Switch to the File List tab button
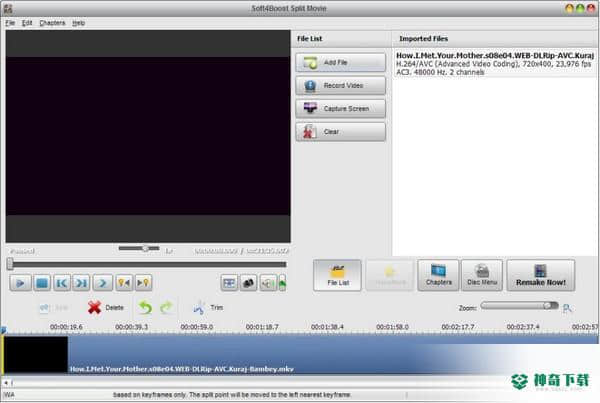 point(338,276)
